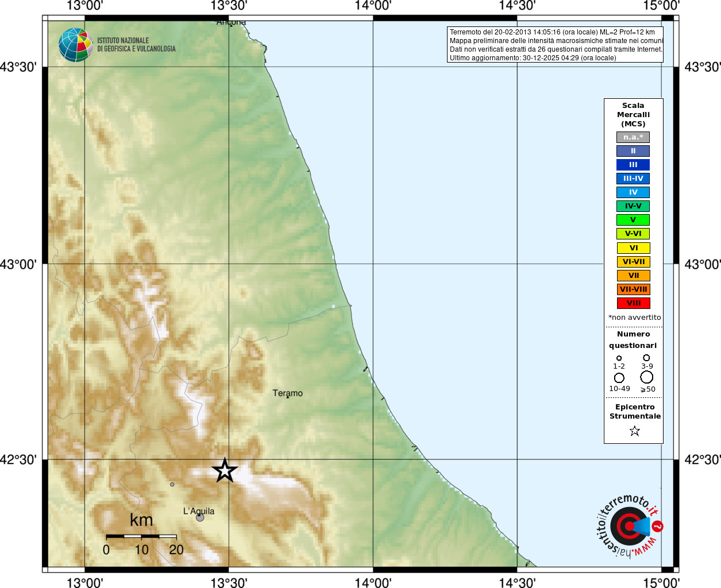The height and width of the screenshot is (588, 721).
Task: Select the green V intensity swatch
Action: coord(633,220)
